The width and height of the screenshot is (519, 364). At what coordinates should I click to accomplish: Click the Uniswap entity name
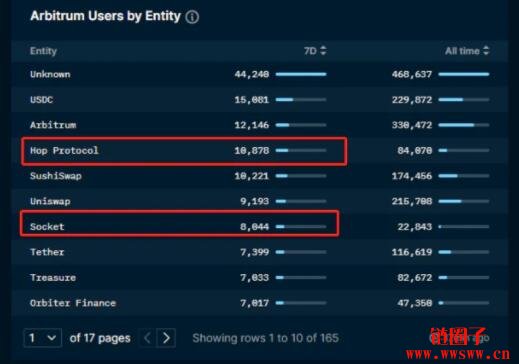50,201
